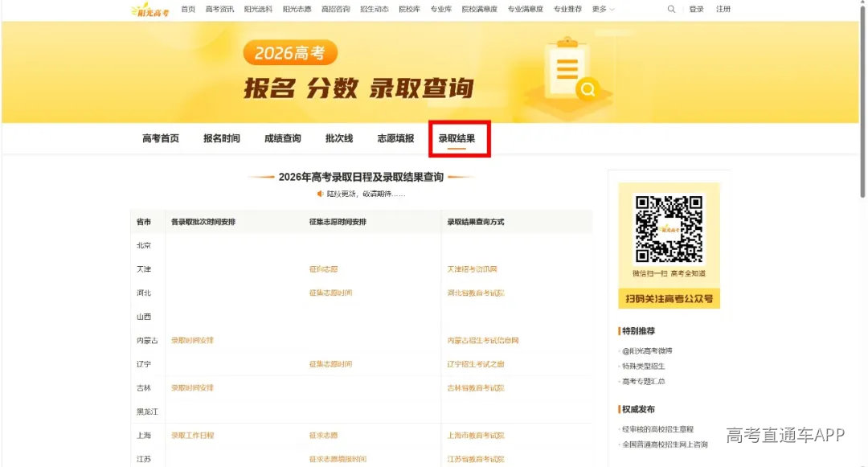Open 阳光选科 in the top navigation
Image resolution: width=868 pixels, height=467 pixels.
[x=258, y=9]
